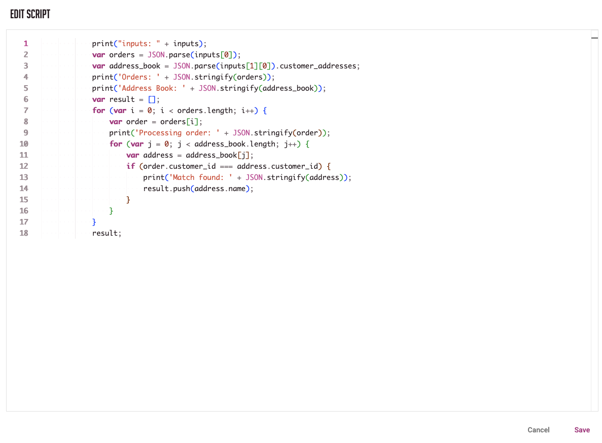Click line number 1 in the gutter
The height and width of the screenshot is (443, 602).
coord(26,43)
